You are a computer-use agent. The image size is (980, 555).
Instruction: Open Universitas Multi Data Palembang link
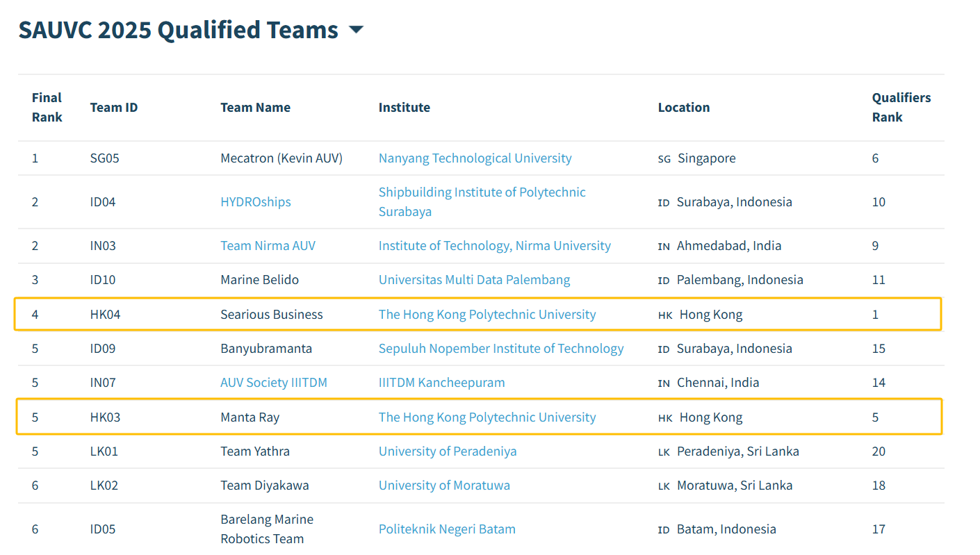(474, 279)
